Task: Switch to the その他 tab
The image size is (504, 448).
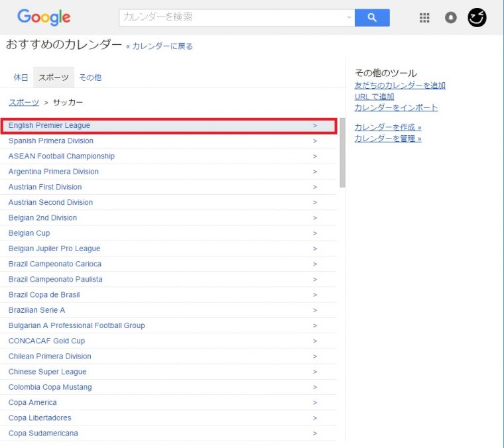Action: coord(90,78)
